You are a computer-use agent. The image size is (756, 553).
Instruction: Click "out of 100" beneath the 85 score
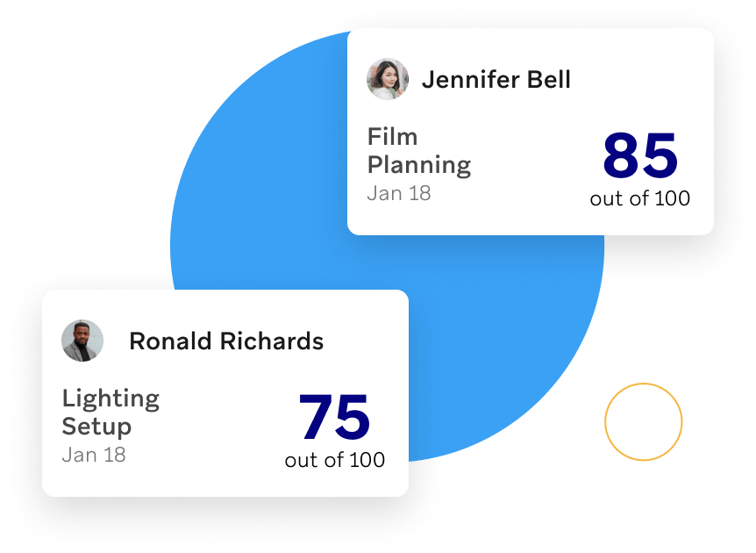click(640, 198)
